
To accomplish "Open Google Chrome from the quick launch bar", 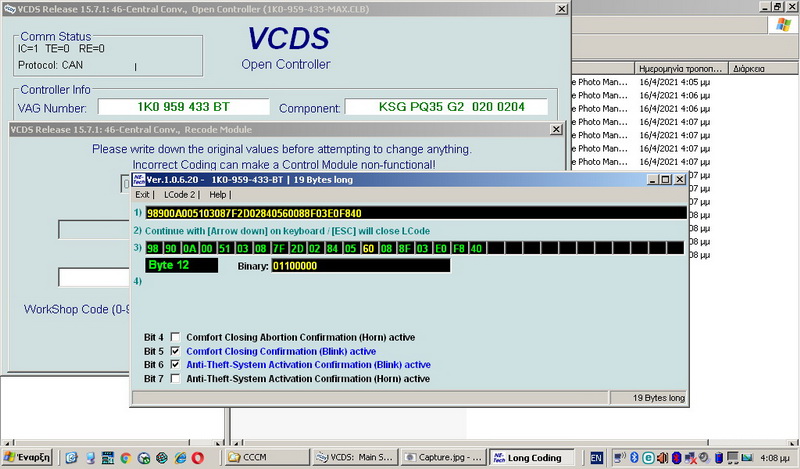I will (x=126, y=458).
